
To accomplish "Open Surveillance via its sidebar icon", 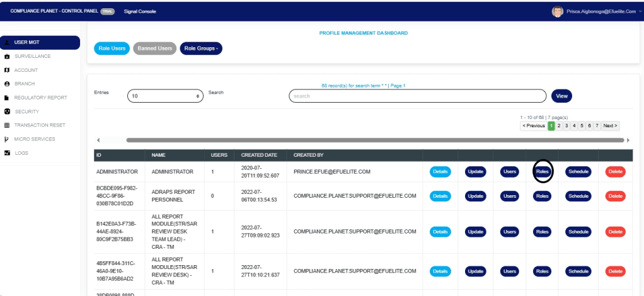I will 7,57.
